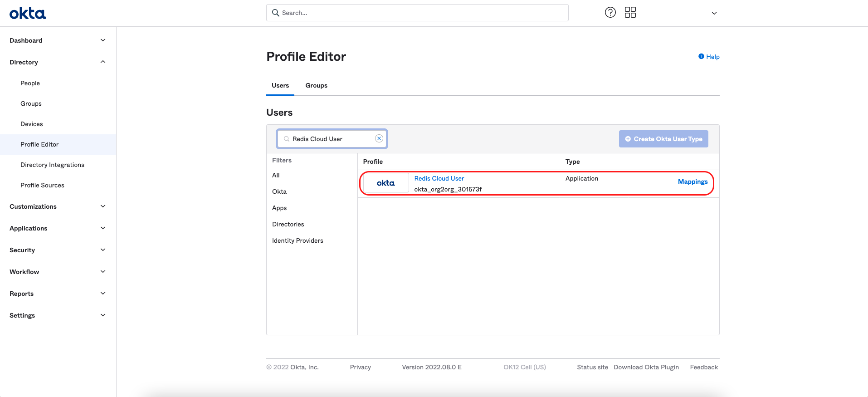Open Mappings for Redis Cloud User

[x=692, y=182]
